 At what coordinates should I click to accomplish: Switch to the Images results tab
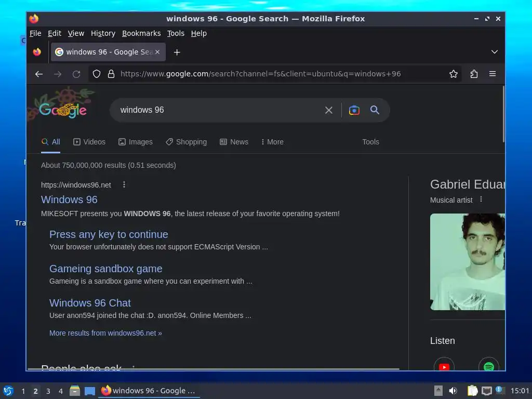(x=136, y=142)
